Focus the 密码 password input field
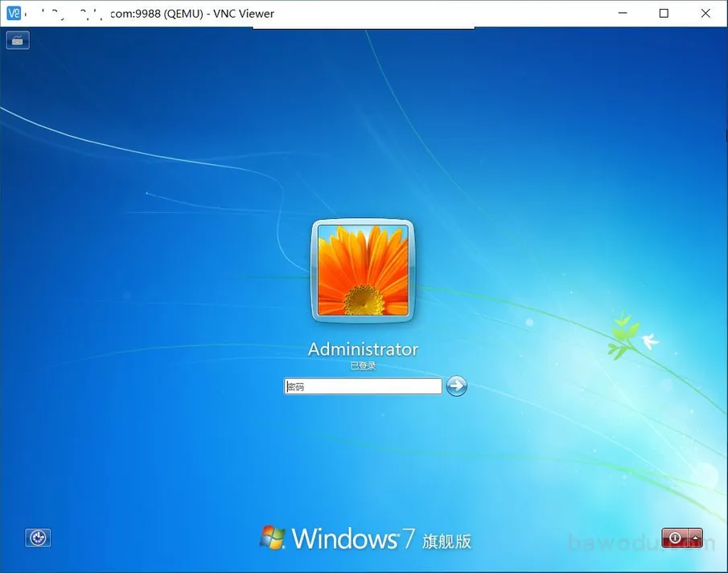728x573 pixels. [x=363, y=387]
